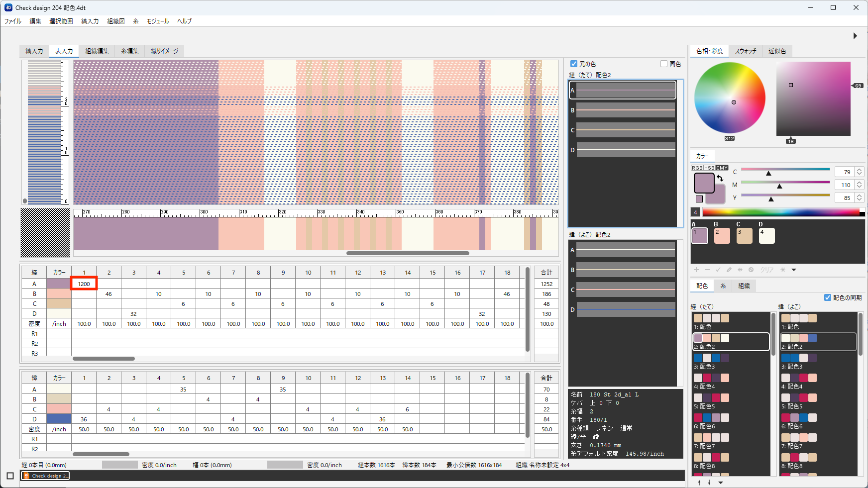This screenshot has width=868, height=488.
Task: Click the play arrow icon at top right
Action: pyautogui.click(x=855, y=36)
